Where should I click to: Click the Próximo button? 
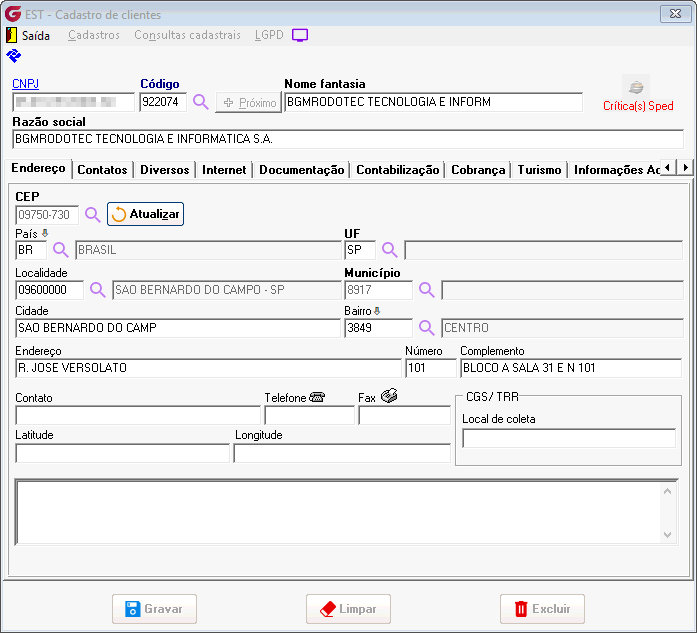(249, 103)
